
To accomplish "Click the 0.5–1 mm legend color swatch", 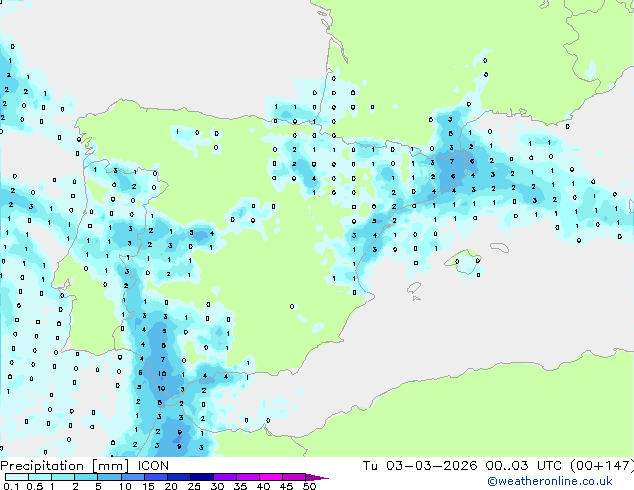I will click(x=40, y=477).
